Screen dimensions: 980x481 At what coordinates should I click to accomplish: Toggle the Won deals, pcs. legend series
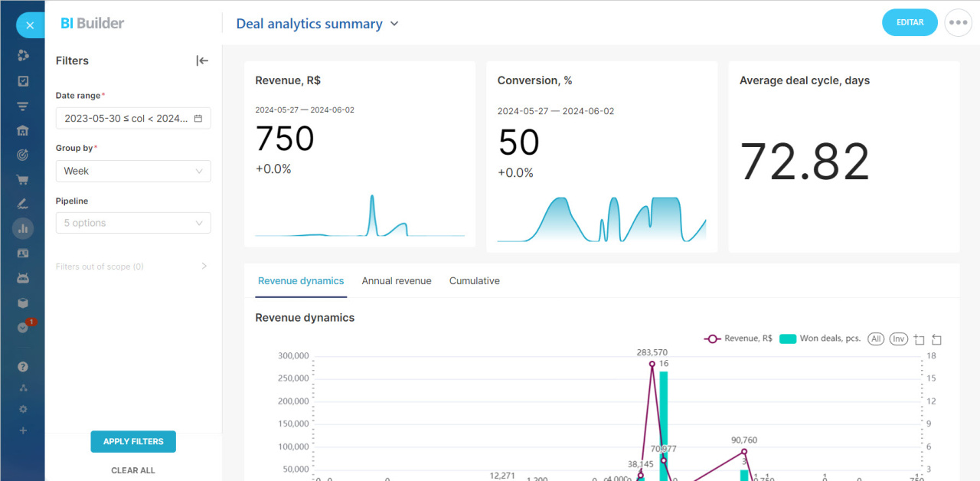pyautogui.click(x=820, y=339)
